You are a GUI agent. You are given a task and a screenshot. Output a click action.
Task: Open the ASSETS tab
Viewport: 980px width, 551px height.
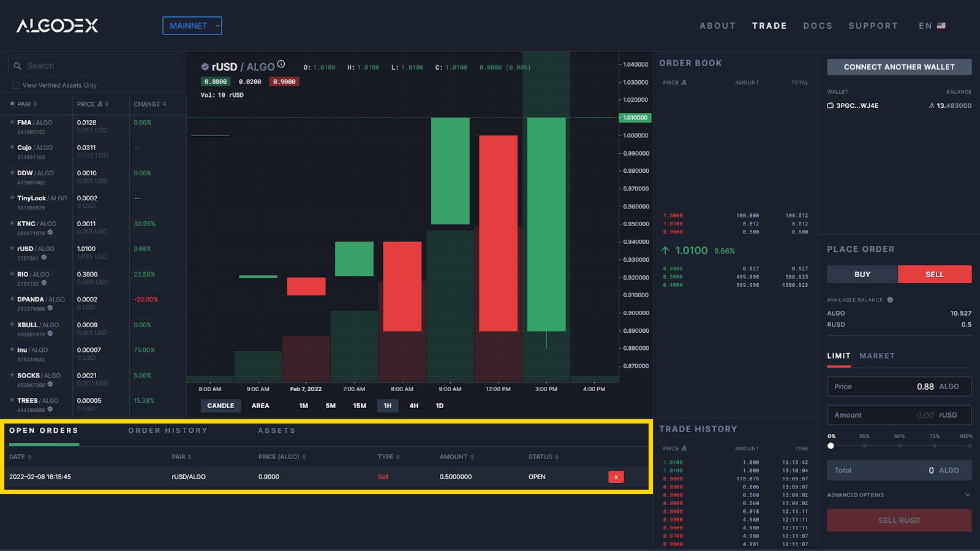tap(277, 431)
